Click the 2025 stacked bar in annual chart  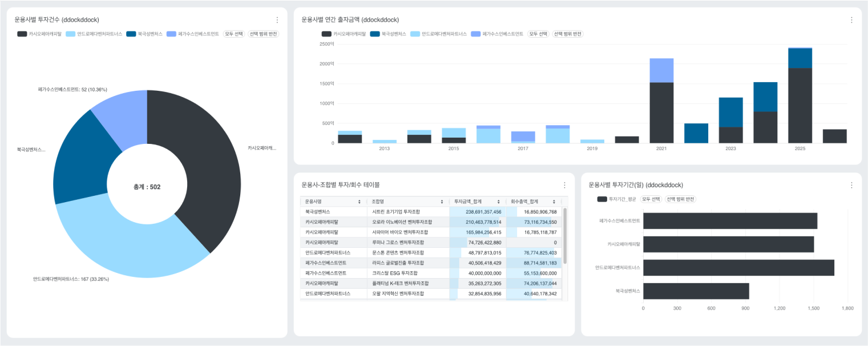(800, 95)
